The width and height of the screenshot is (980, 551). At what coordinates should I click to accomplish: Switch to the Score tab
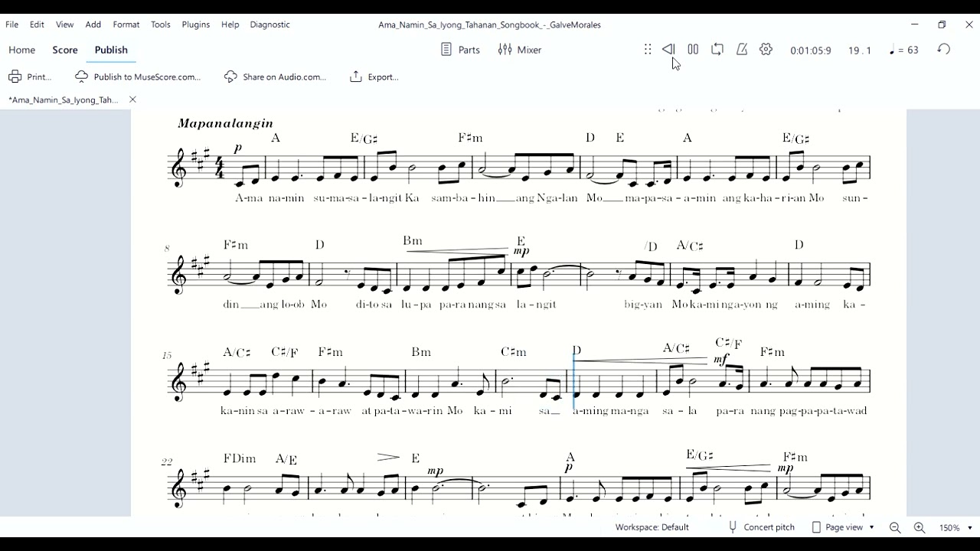65,50
